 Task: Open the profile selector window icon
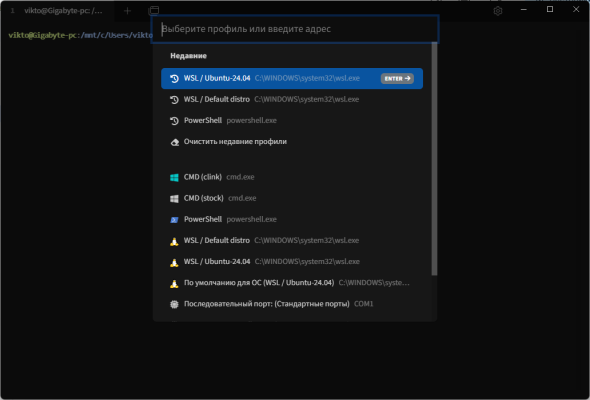click(x=154, y=11)
